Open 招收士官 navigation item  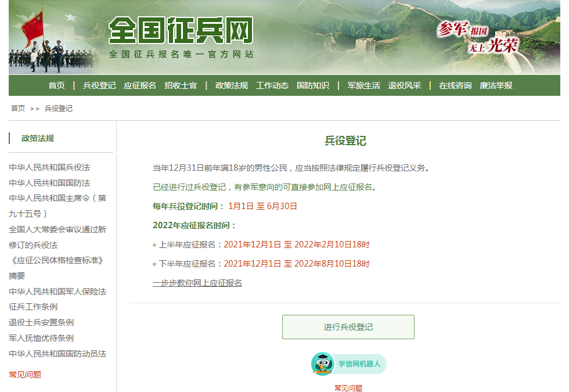point(181,86)
